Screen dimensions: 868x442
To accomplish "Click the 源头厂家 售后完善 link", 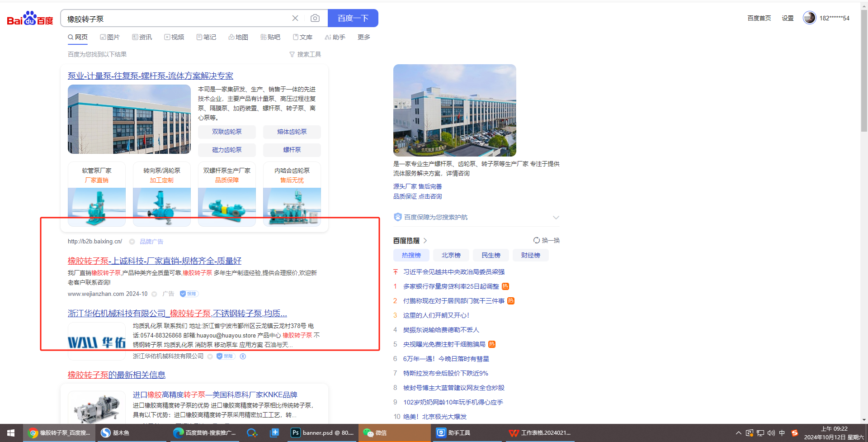I will coord(418,186).
